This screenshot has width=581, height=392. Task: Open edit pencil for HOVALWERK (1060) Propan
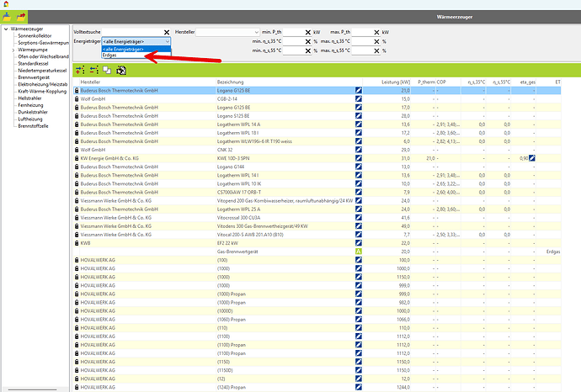click(359, 319)
